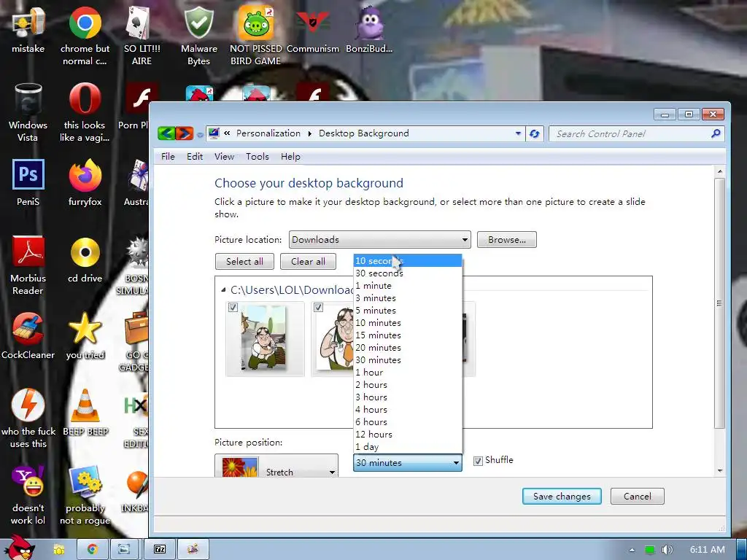Open the 'doesn't work lol' Yahoo icon
Screen dimensions: 747x560
[x=28, y=495]
